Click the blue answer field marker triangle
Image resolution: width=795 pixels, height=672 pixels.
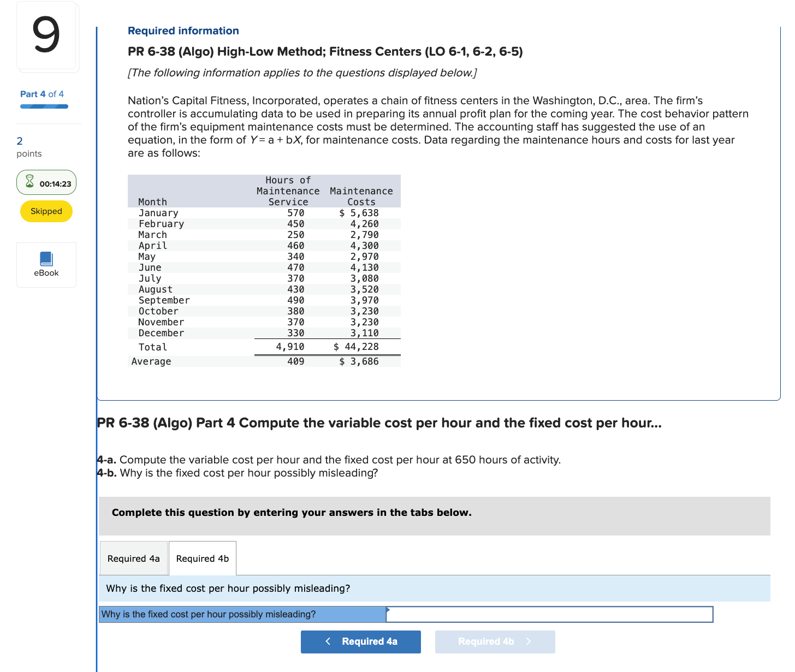click(x=388, y=610)
